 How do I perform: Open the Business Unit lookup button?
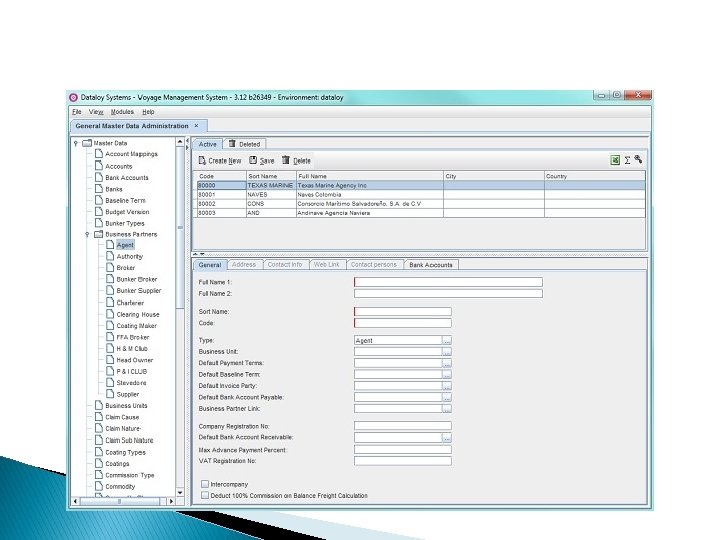[x=447, y=352]
